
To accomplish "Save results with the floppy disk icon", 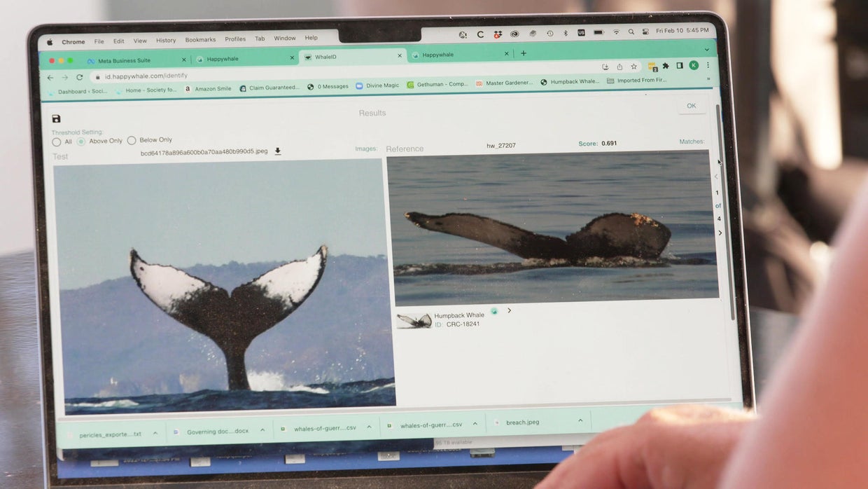I will [56, 118].
